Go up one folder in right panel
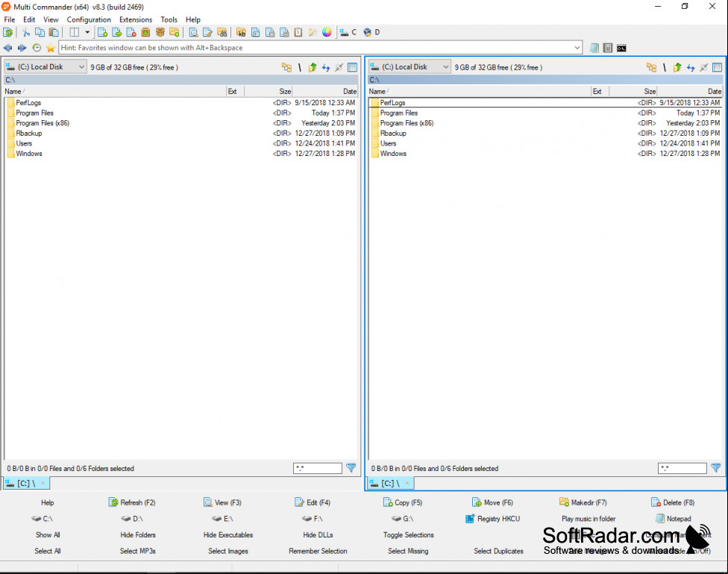This screenshot has width=728, height=574. [677, 67]
